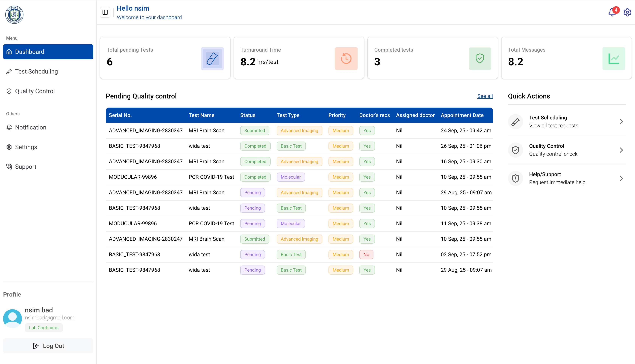Screen dimensions: 635x364
Task: Click the red No recommendation badge
Action: [x=366, y=255]
